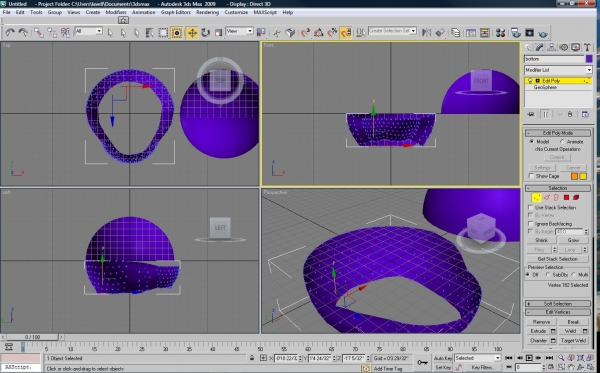Image resolution: width=600 pixels, height=373 pixels.
Task: Toggle the Window/Crossing selection icon
Action: (177, 33)
